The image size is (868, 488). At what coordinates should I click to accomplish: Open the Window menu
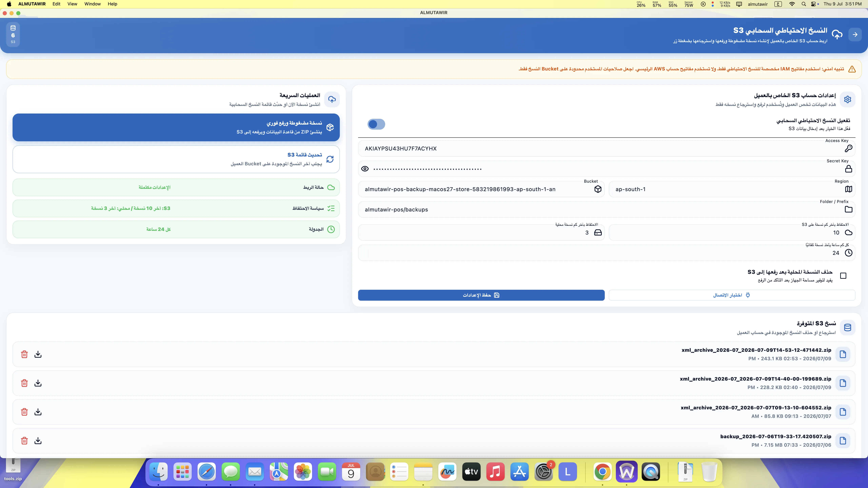click(x=92, y=4)
